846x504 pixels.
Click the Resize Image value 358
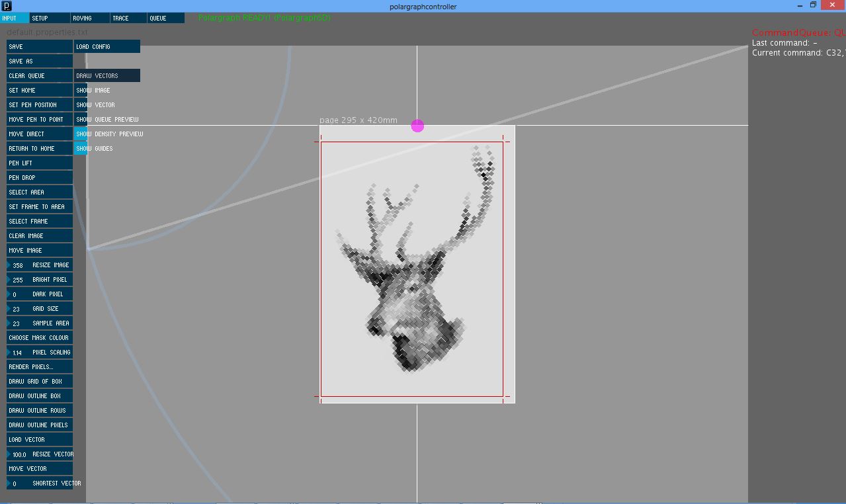pos(18,265)
